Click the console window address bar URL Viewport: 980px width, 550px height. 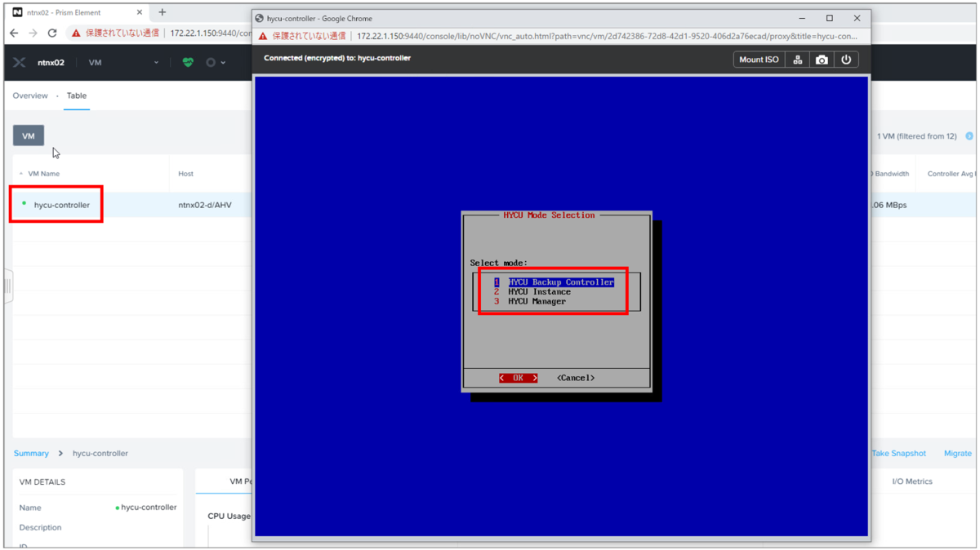point(608,36)
